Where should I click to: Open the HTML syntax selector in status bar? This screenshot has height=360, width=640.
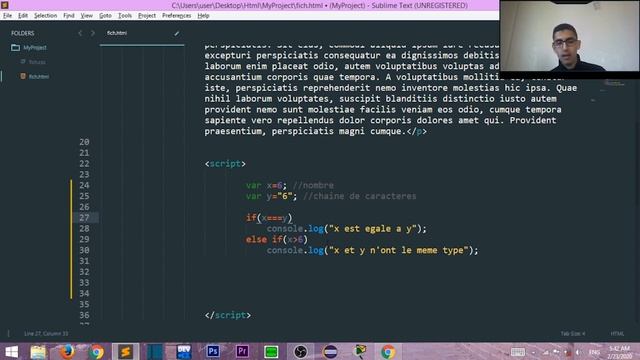617,333
